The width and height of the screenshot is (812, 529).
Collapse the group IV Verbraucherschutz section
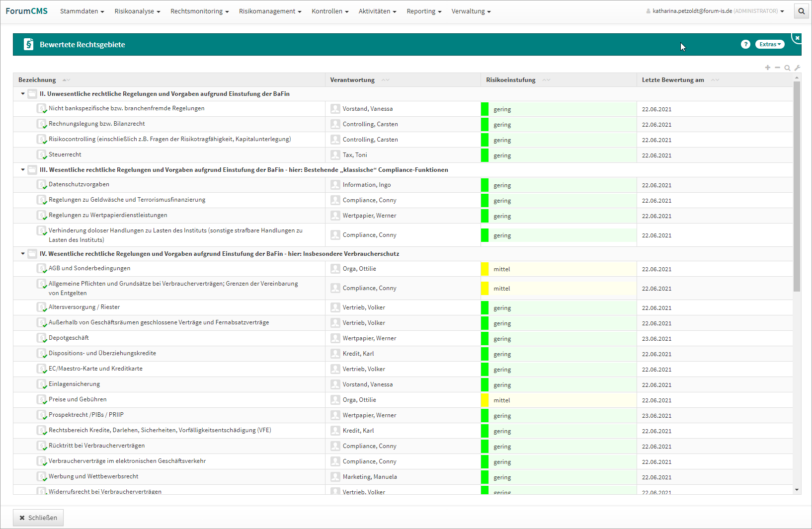(23, 254)
